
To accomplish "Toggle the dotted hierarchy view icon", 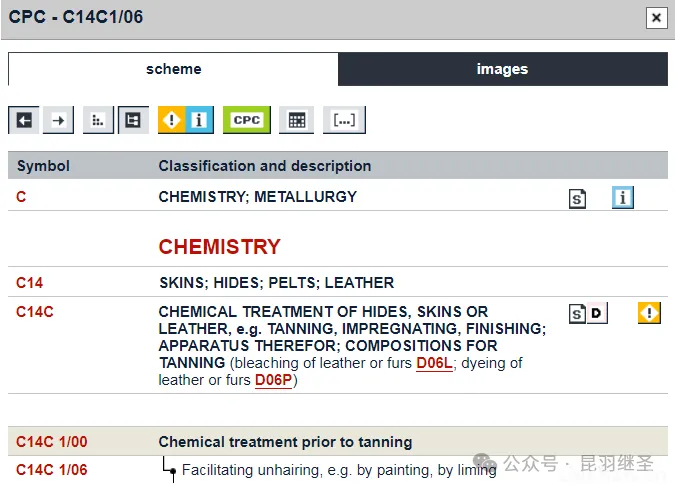I will pyautogui.click(x=98, y=120).
